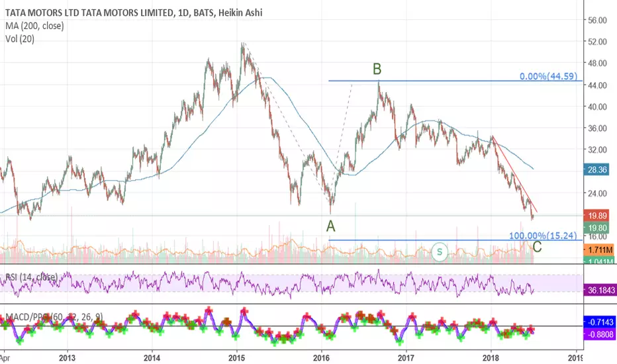
Task: Click the 100.00%(15.24) Fibonacci level label
Action: (x=543, y=236)
